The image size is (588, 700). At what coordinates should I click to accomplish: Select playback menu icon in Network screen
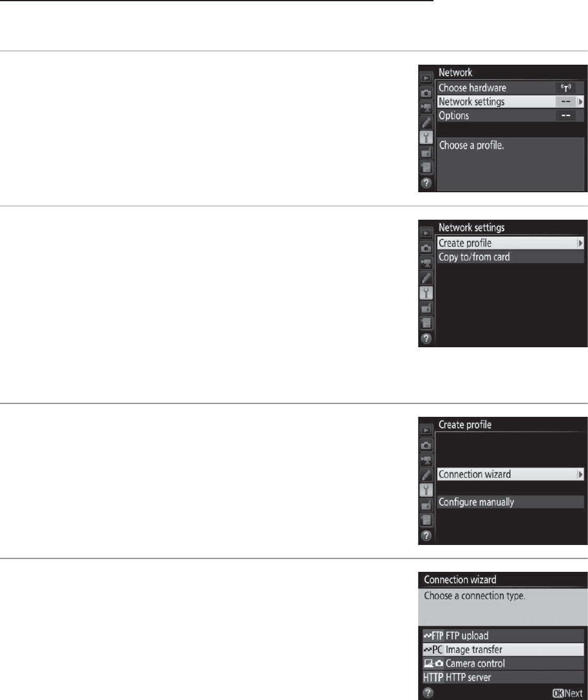click(x=426, y=78)
